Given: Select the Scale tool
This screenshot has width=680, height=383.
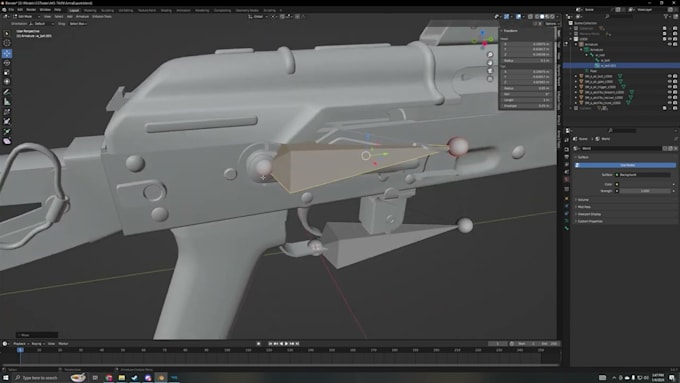Looking at the screenshot, I should 7,72.
